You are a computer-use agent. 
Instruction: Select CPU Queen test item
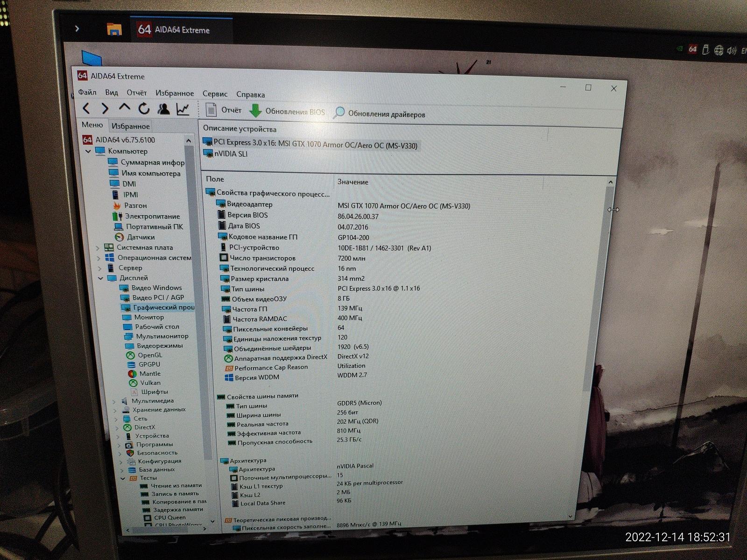pos(164,518)
